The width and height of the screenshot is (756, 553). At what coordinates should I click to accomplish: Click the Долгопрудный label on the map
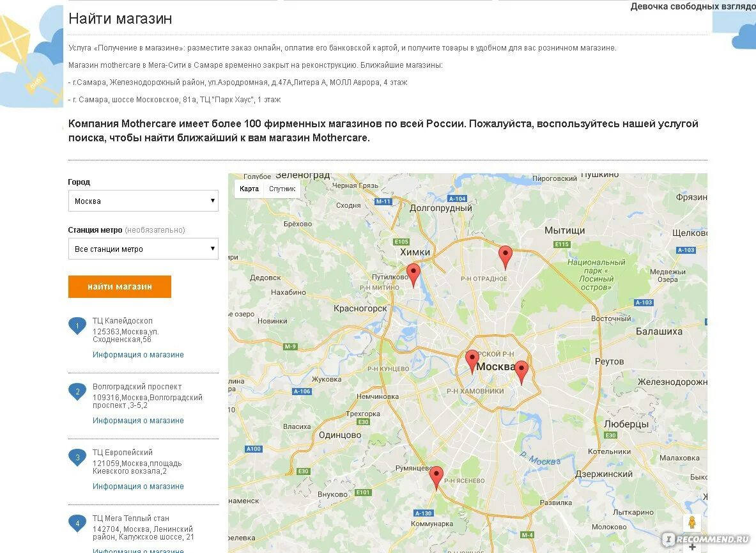point(441,208)
